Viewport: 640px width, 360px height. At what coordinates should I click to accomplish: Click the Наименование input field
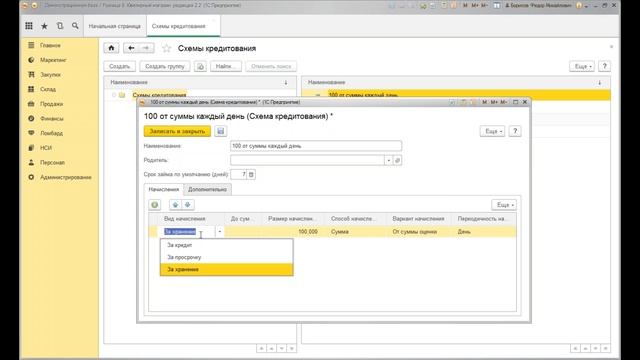316,146
